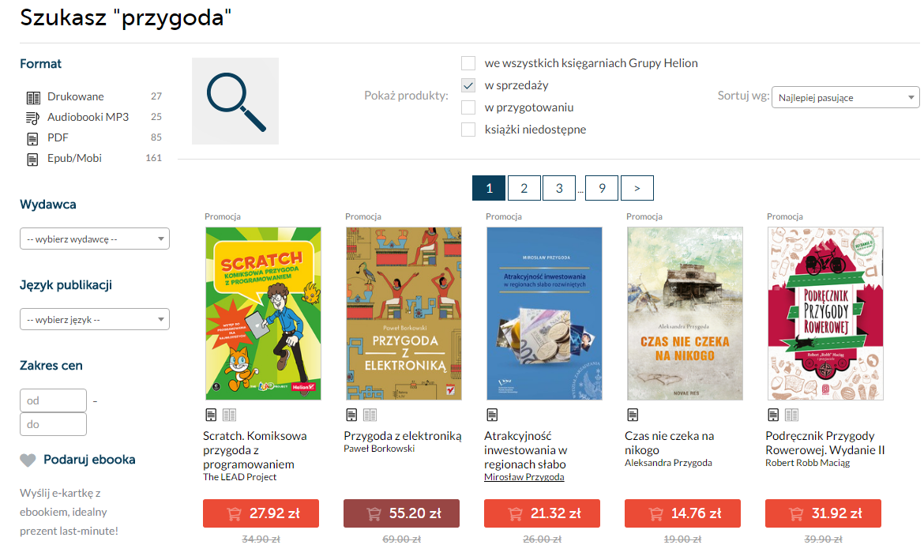This screenshot has height=560, width=924.
Task: Click printed book icon under Przygoda z elektroniką
Action: (x=370, y=415)
